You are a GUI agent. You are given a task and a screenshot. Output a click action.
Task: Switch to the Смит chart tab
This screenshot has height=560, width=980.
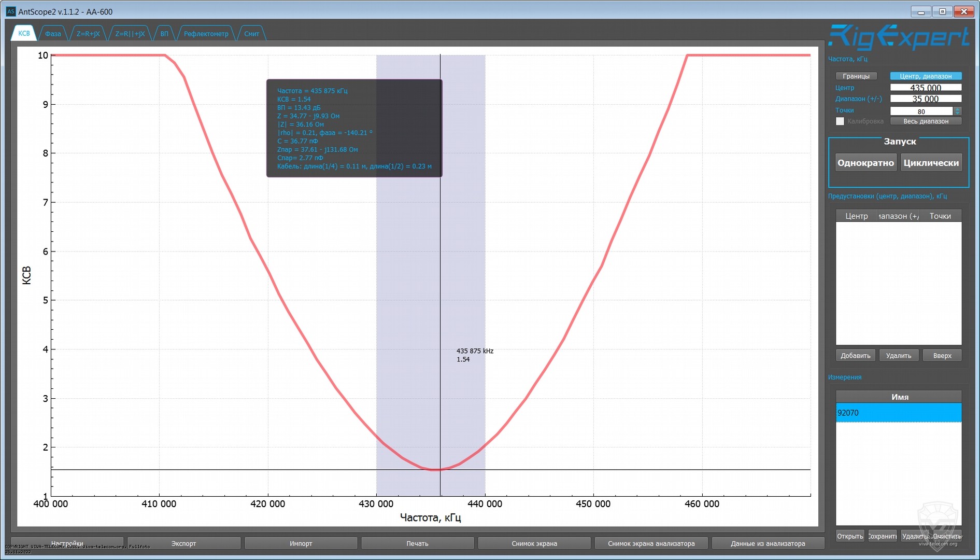pos(251,34)
